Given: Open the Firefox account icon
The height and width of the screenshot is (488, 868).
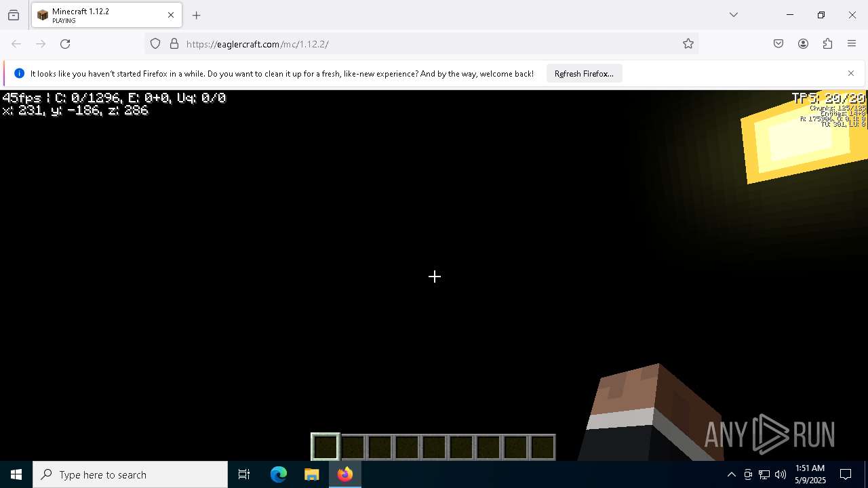Looking at the screenshot, I should click(803, 44).
